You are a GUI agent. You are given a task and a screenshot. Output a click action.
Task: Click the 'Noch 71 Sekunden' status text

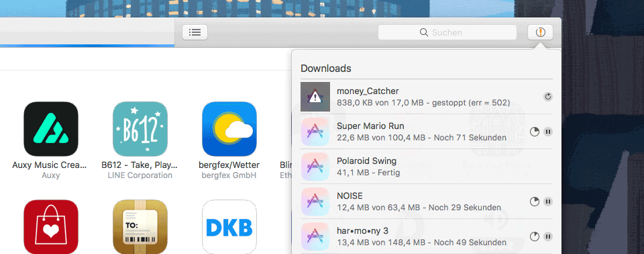click(470, 138)
